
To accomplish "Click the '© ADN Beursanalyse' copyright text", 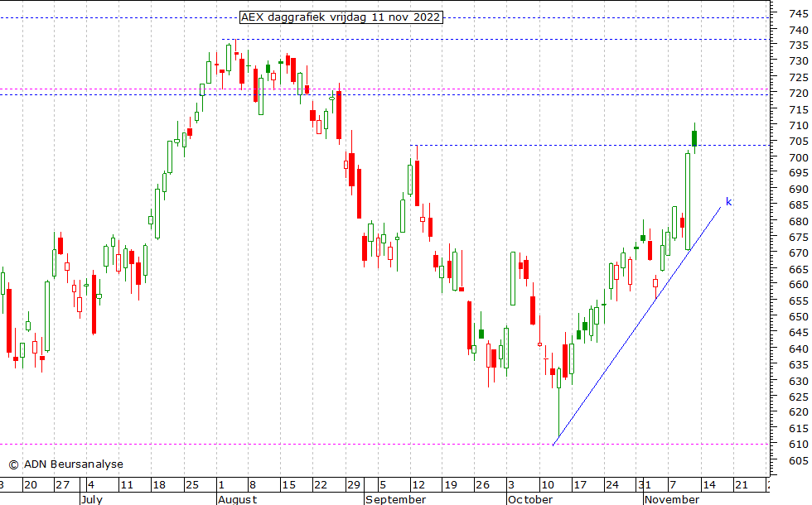I will [66, 464].
